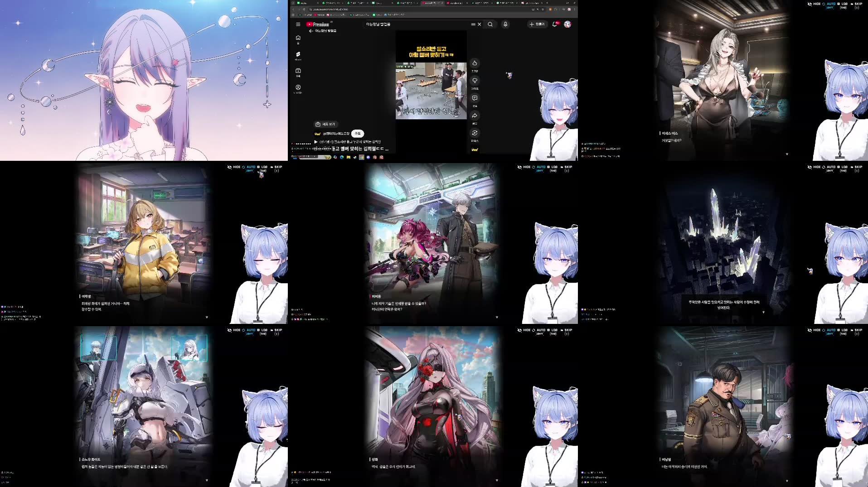Click the YouTube search magnifier button
Image resolution: width=868 pixels, height=487 pixels.
(490, 24)
